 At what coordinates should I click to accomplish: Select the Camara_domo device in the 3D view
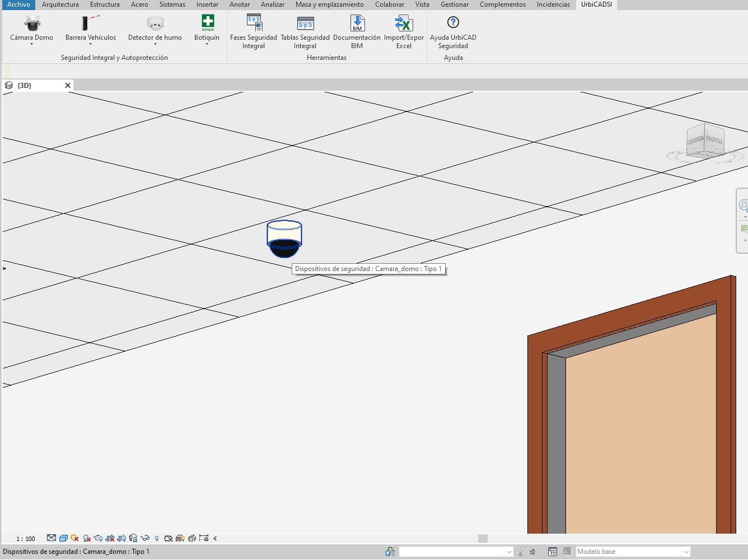(x=284, y=239)
